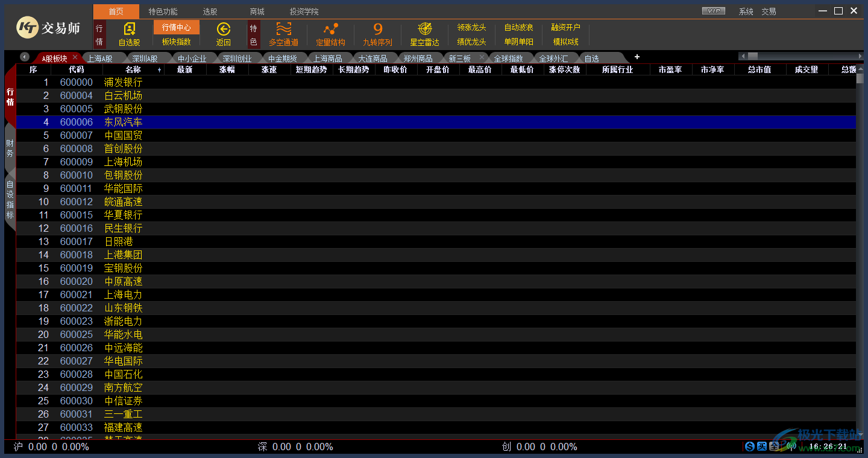868x458 pixels.
Task: Click 板块指数 button
Action: click(x=177, y=42)
